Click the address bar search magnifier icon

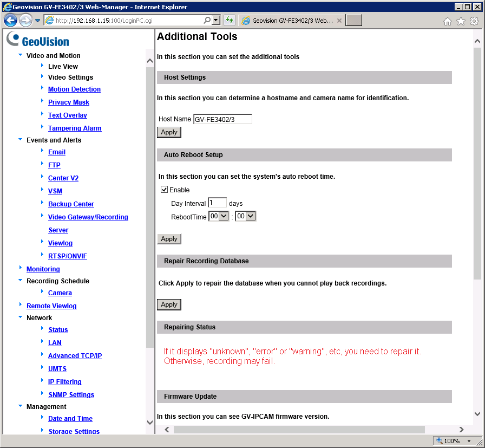point(207,21)
